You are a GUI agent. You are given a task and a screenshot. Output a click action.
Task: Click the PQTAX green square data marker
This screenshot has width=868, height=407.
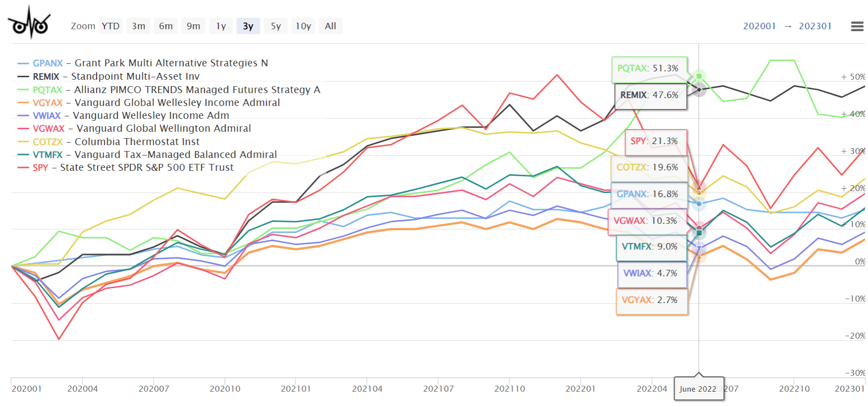coord(699,76)
